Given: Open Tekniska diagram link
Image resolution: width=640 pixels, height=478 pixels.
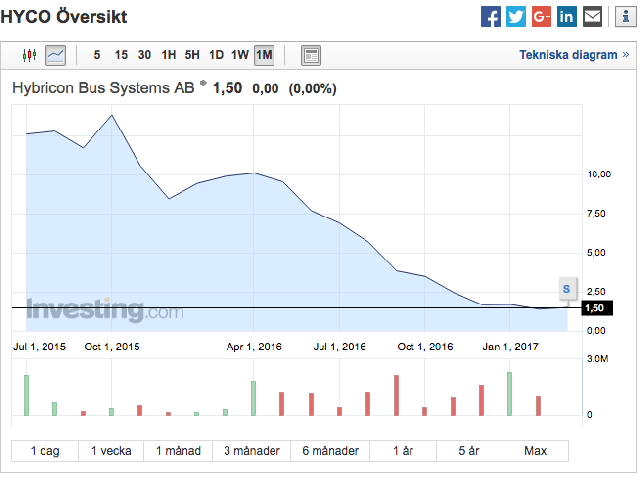Looking at the screenshot, I should [574, 55].
